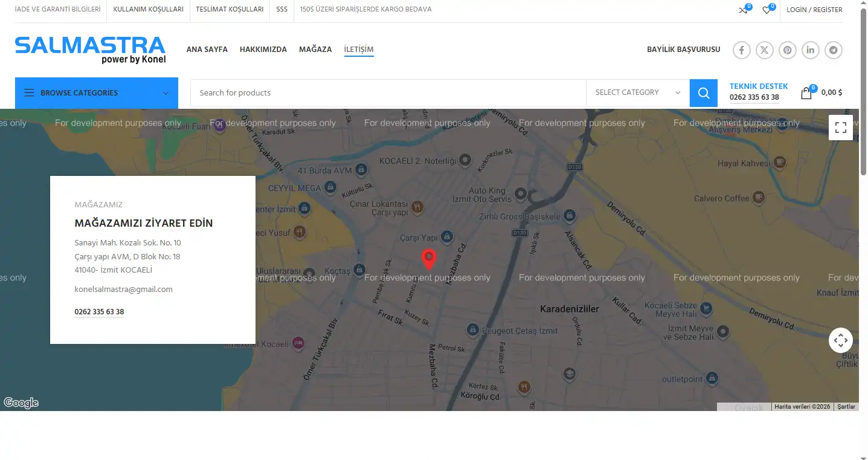This screenshot has height=460, width=868.
Task: Click the Koçtaş map marker
Action: pyautogui.click(x=359, y=269)
